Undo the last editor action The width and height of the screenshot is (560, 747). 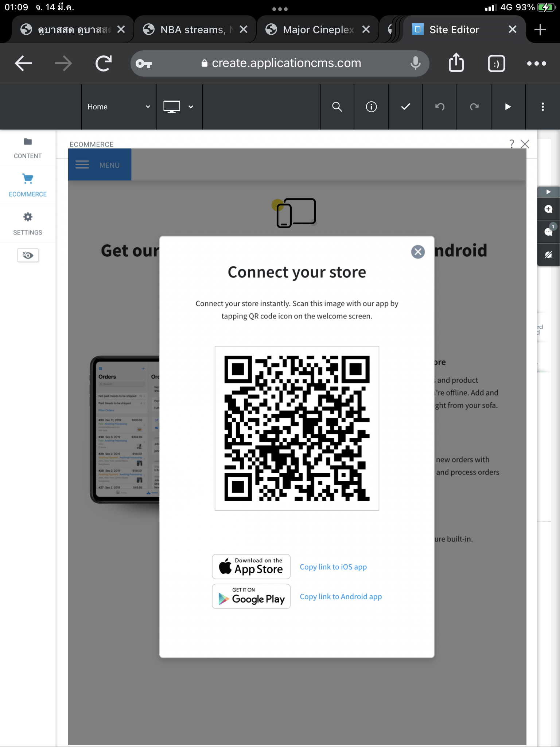pos(440,107)
